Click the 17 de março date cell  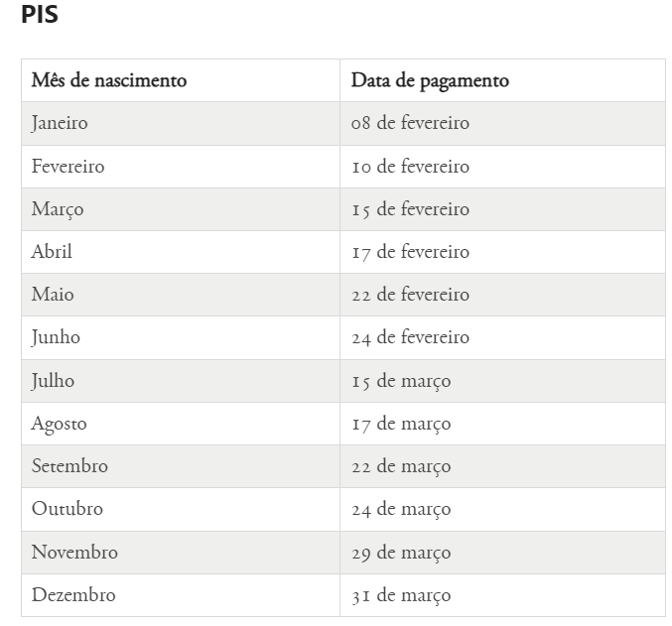click(x=502, y=424)
